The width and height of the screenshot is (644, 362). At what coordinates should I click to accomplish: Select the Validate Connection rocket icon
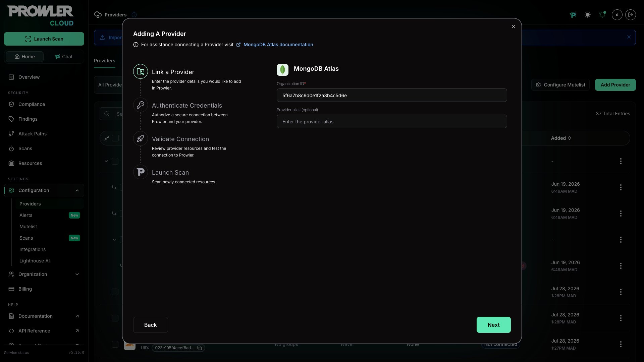pos(141,138)
